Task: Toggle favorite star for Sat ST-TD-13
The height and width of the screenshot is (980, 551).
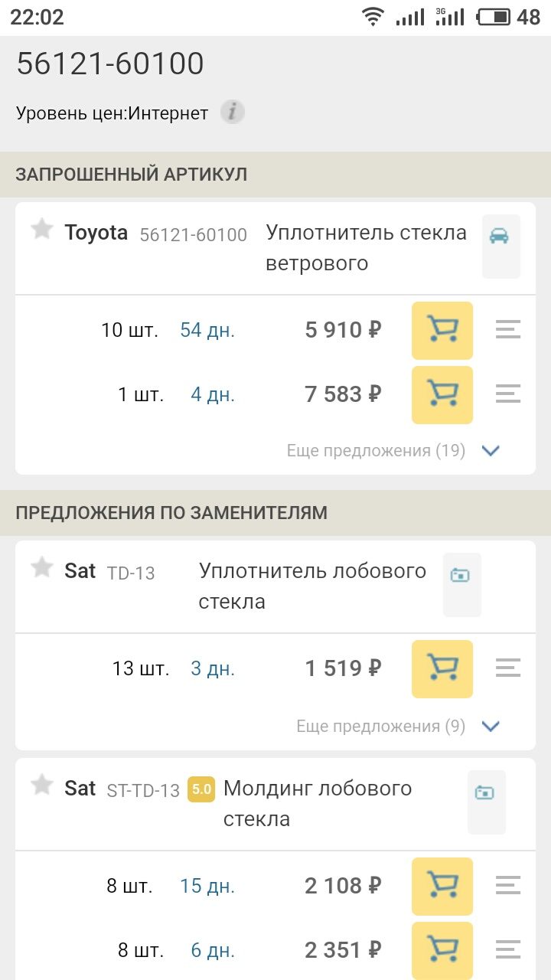Action: [42, 785]
